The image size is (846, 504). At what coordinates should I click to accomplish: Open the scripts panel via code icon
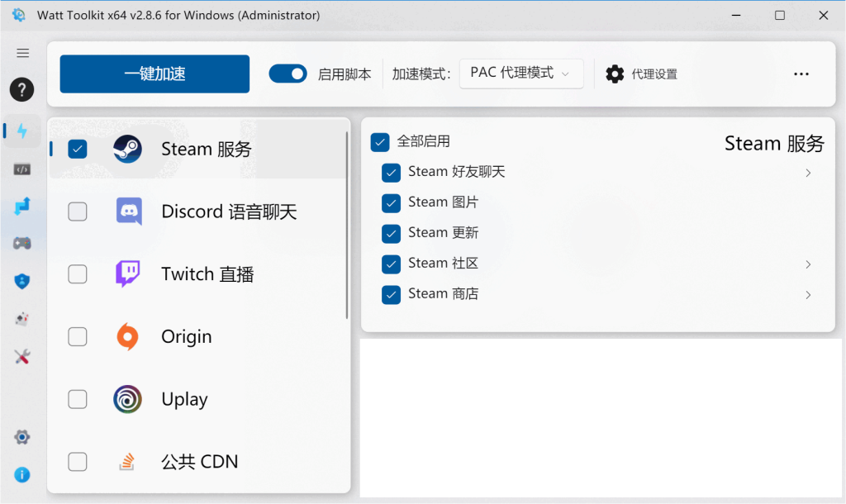click(22, 169)
